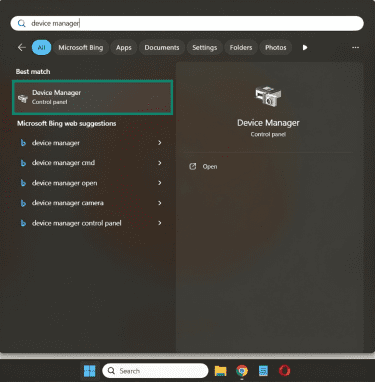The image size is (375, 382).
Task: Click 'device manager cmd' web suggestion text
Action: click(x=63, y=163)
